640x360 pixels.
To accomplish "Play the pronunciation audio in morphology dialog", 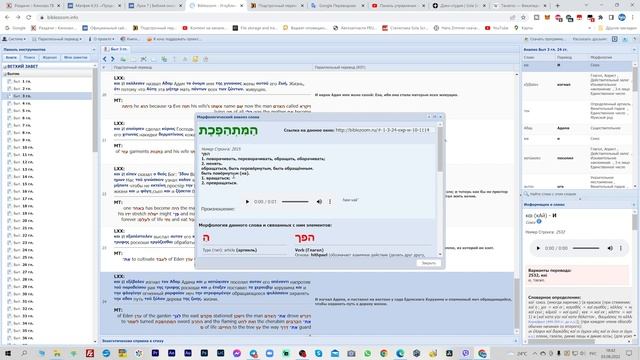I will pyautogui.click(x=247, y=202).
